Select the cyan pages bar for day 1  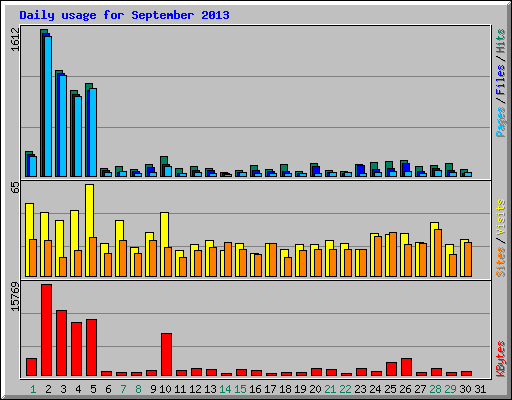(x=33, y=166)
